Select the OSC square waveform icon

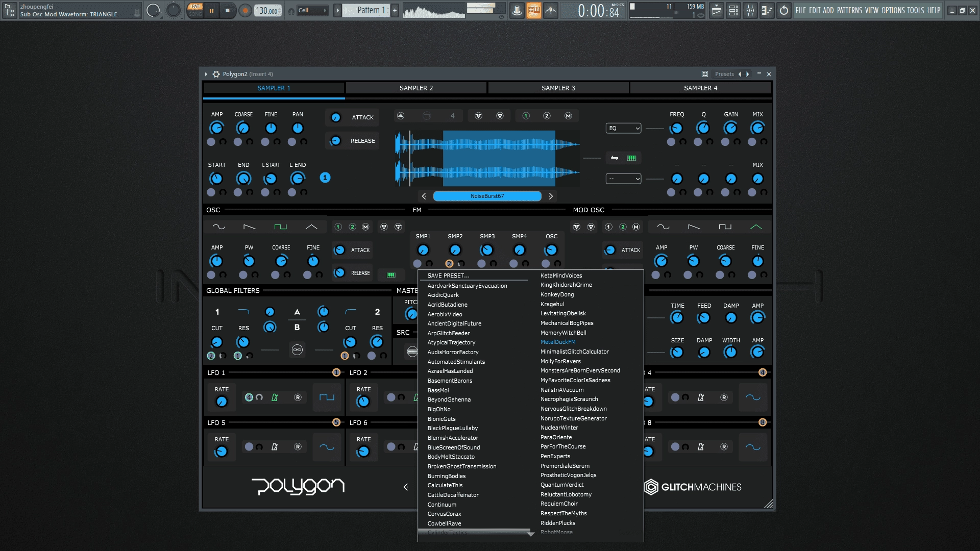click(280, 227)
